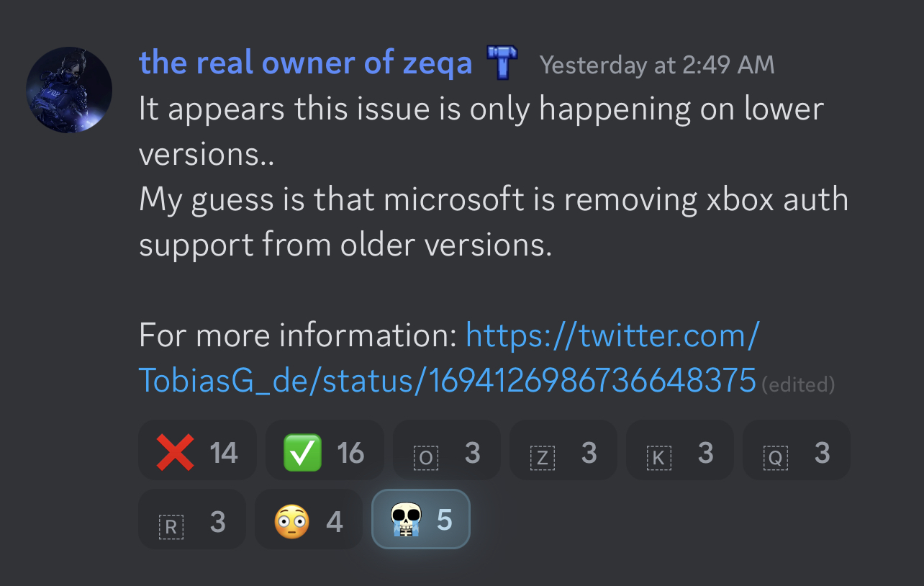
Task: Open the sender's profile avatar
Action: 69,90
